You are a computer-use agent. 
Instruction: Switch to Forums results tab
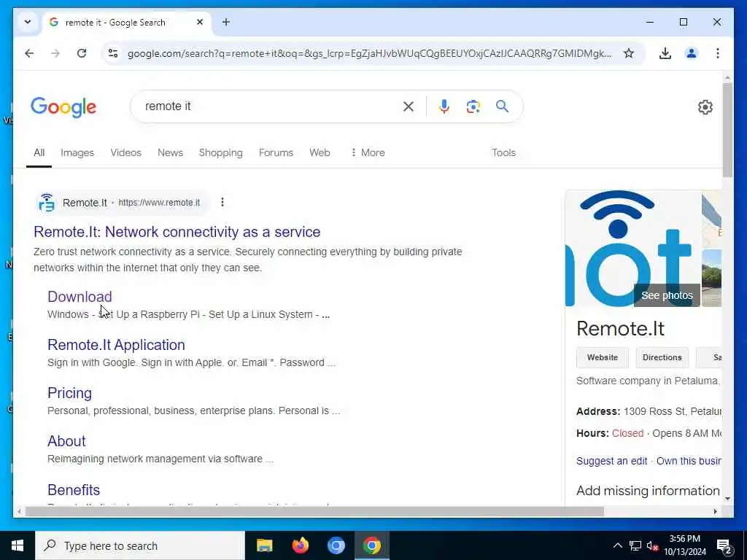coord(276,153)
